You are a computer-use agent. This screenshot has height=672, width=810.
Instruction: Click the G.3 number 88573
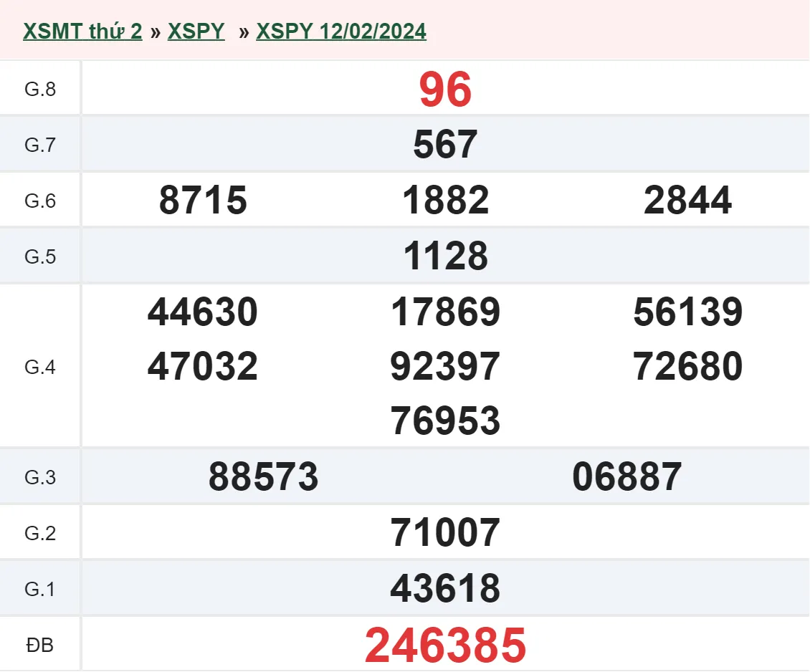[264, 476]
